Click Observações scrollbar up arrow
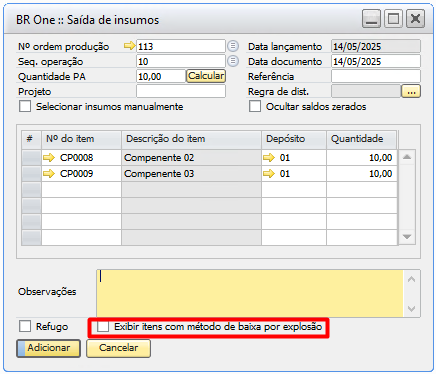Viewport: 436px width, 374px height. pos(412,279)
